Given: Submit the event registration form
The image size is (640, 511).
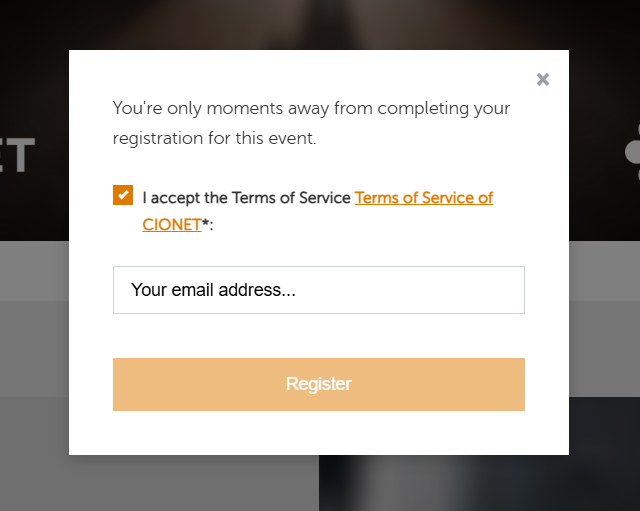Looking at the screenshot, I should (x=318, y=384).
